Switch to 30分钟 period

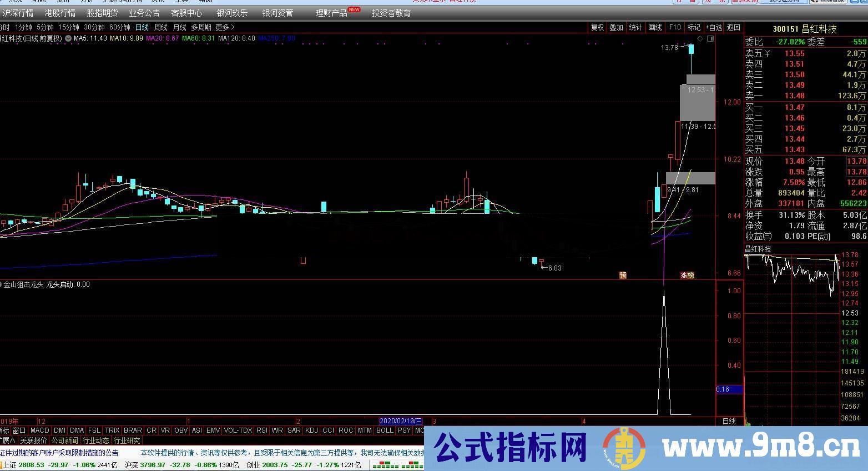pos(94,27)
